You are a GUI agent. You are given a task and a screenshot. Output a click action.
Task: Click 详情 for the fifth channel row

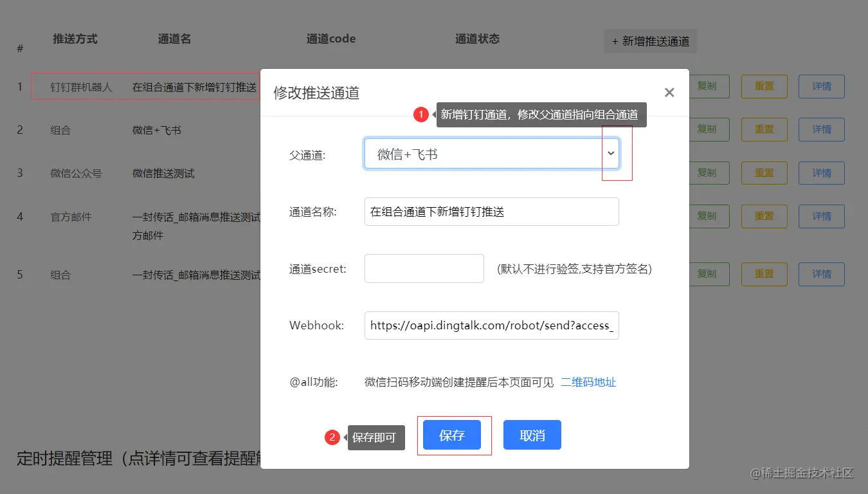[821, 274]
